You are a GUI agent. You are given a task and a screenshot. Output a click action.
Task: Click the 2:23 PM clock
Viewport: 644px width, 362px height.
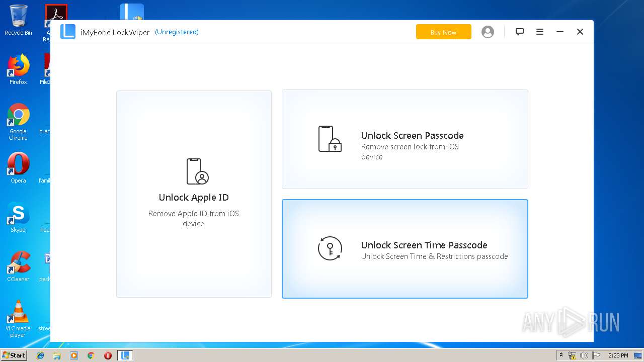[618, 355]
